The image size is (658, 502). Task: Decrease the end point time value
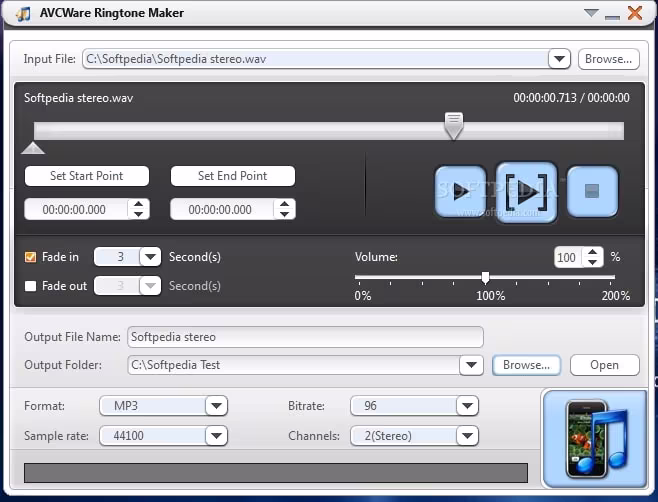pos(285,214)
